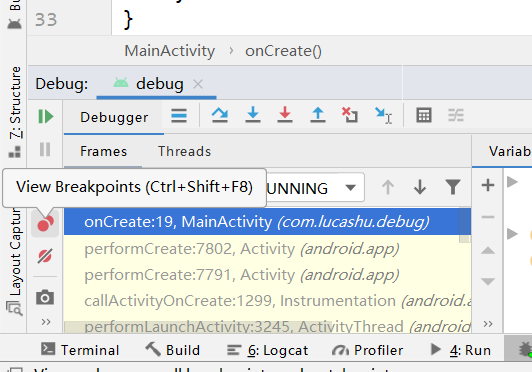Add a new watch
This screenshot has width=532, height=372.
click(488, 185)
